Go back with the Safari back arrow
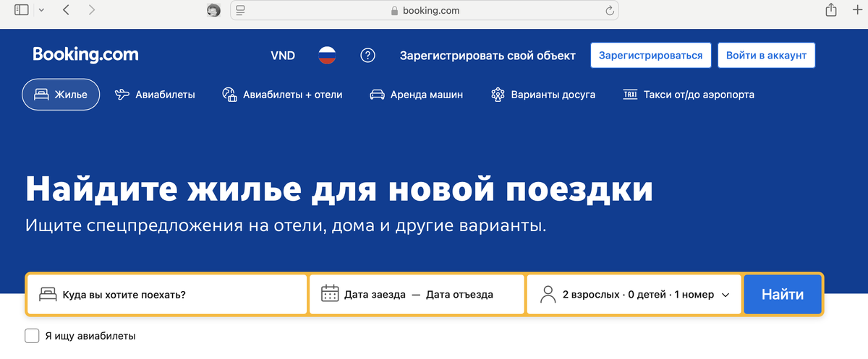The height and width of the screenshot is (359, 868). pyautogui.click(x=67, y=10)
